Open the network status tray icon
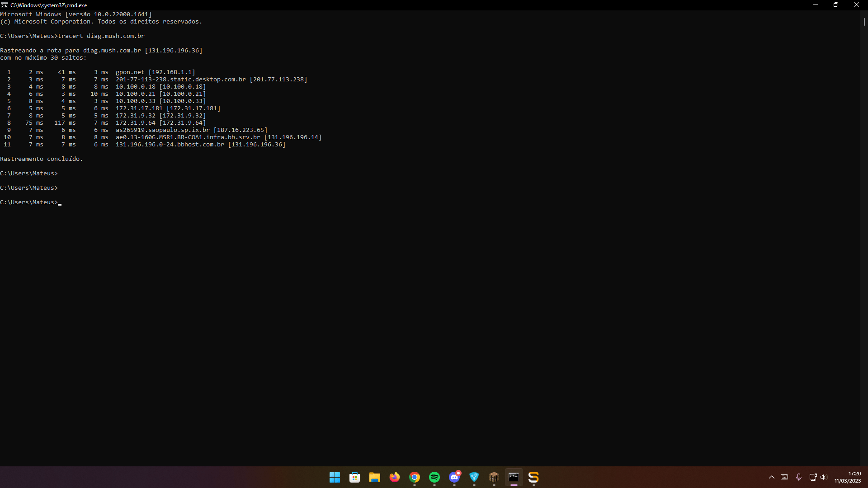This screenshot has height=488, width=868. click(813, 477)
